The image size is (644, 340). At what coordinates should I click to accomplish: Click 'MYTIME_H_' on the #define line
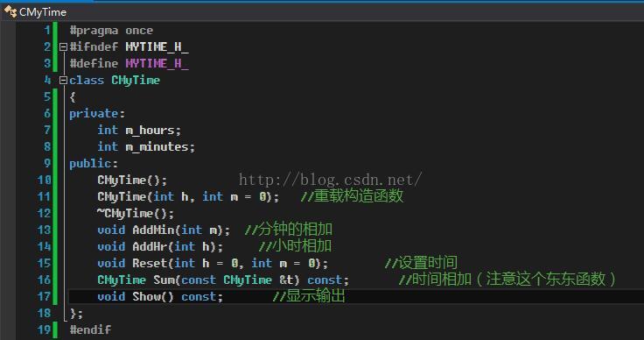point(157,63)
